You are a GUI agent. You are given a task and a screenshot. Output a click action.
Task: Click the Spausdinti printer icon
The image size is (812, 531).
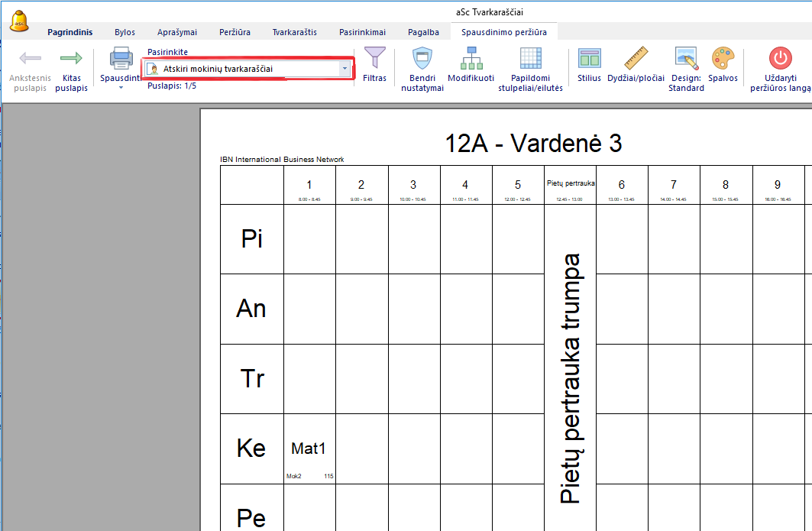(121, 59)
